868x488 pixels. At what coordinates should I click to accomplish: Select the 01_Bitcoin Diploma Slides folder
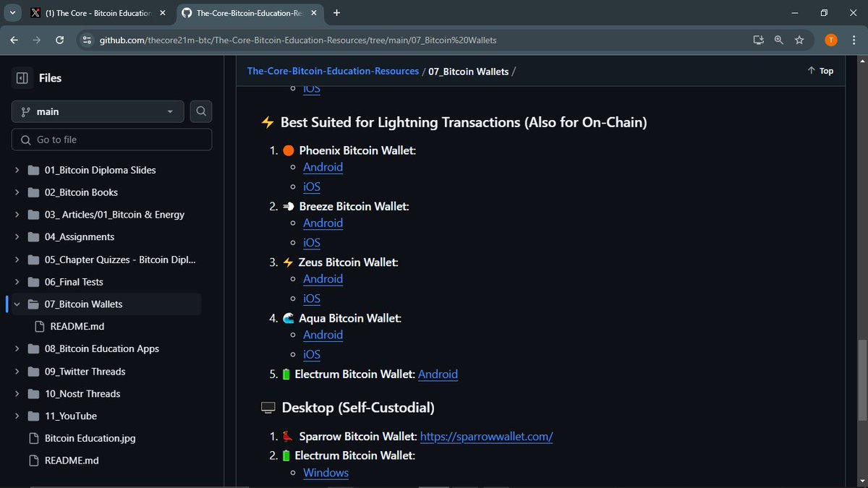point(100,171)
